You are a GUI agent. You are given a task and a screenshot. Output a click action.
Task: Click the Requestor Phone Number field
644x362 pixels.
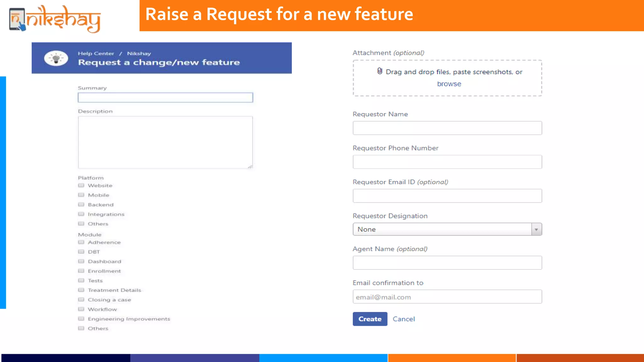pos(447,162)
